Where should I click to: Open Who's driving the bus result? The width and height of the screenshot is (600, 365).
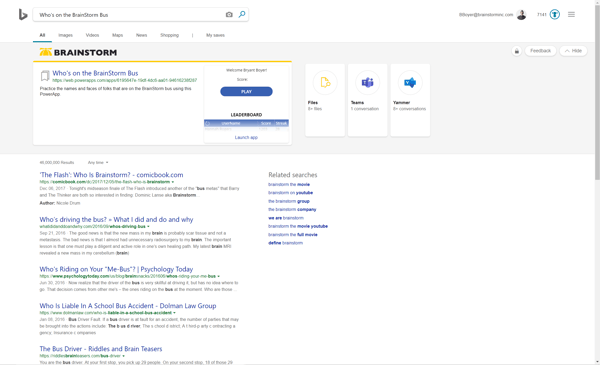click(x=116, y=220)
